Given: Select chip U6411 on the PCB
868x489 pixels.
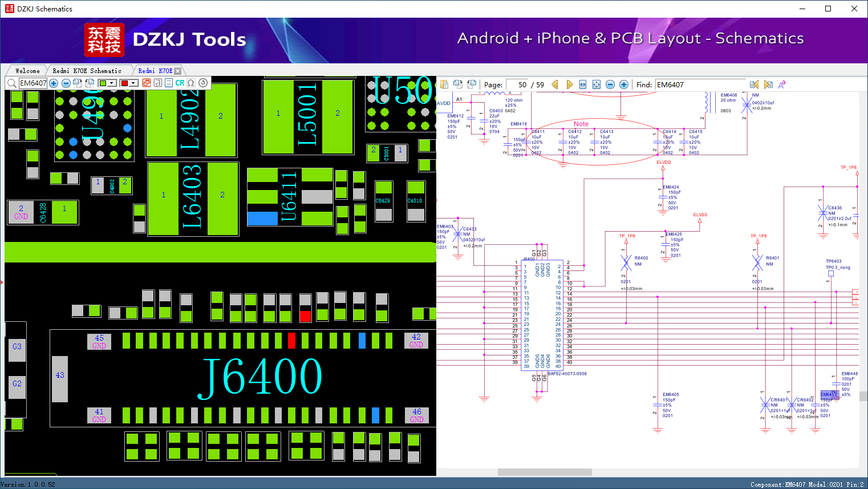Looking at the screenshot, I should (289, 197).
